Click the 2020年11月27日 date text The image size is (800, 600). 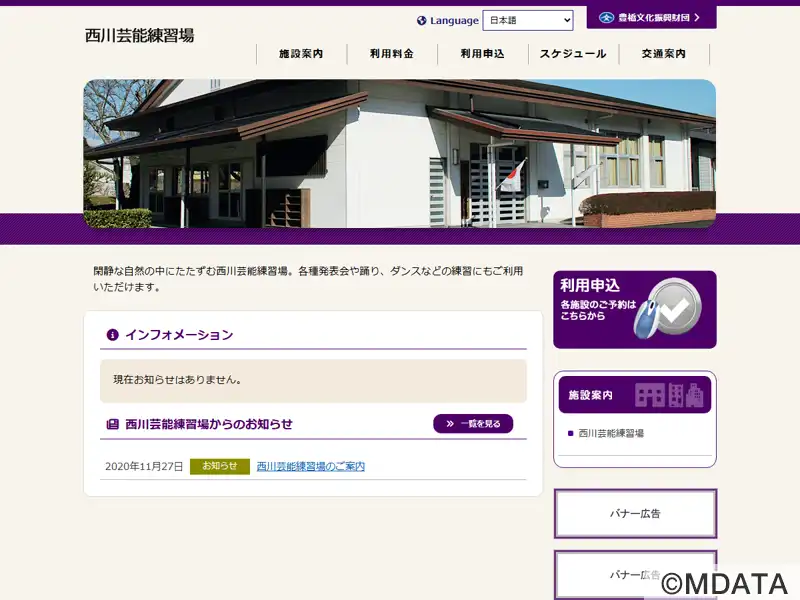tap(144, 466)
